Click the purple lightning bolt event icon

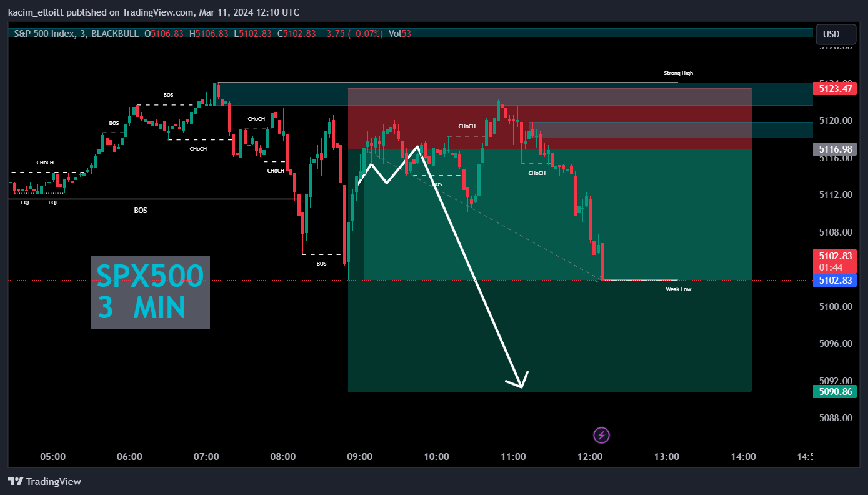601,435
